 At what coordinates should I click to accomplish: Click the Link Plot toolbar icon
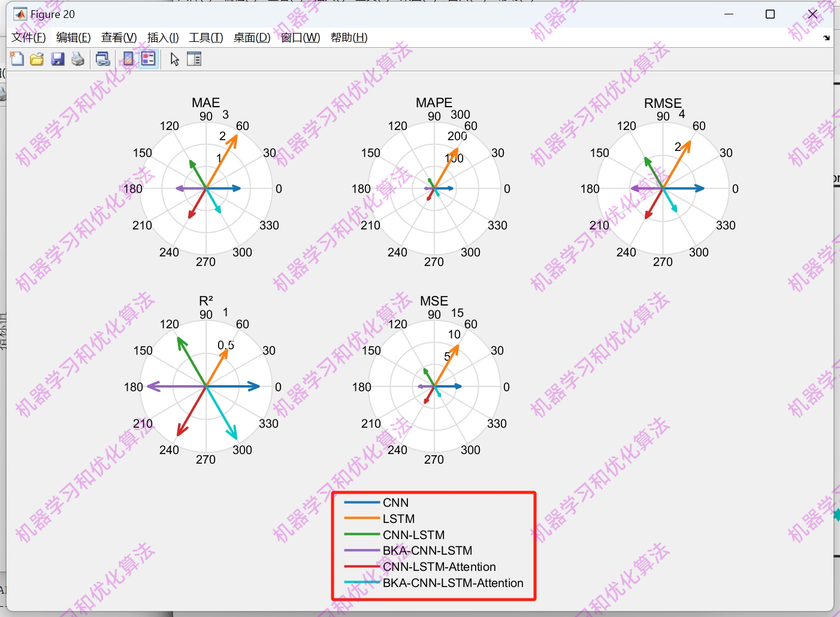pyautogui.click(x=103, y=59)
